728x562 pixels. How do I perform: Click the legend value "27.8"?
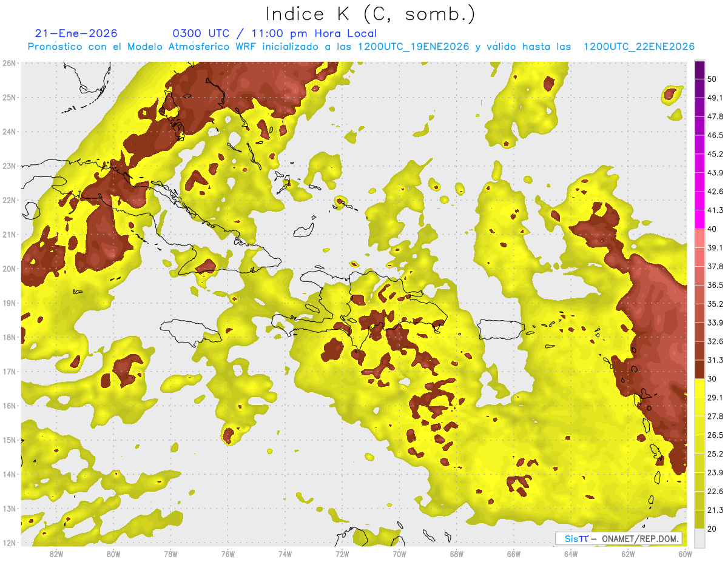click(x=715, y=416)
